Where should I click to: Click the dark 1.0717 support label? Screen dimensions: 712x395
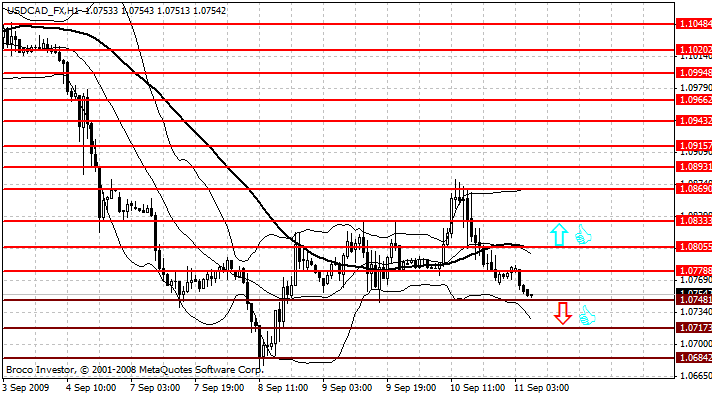(694, 327)
